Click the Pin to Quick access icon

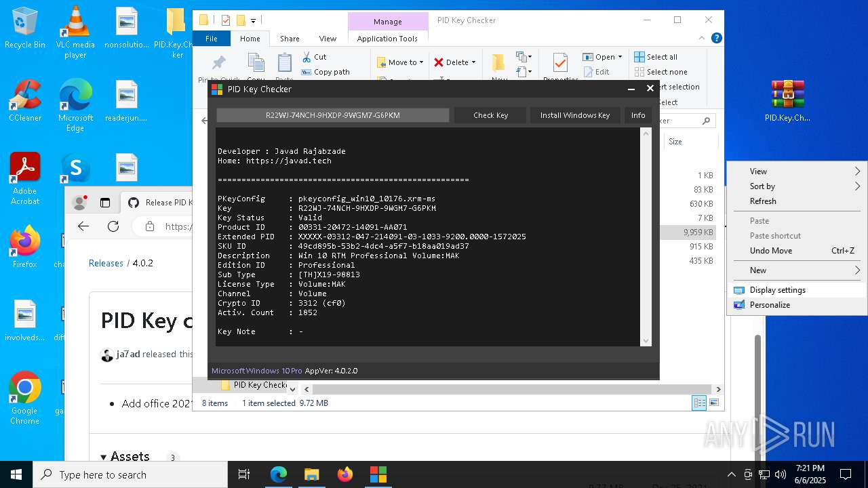pyautogui.click(x=219, y=63)
